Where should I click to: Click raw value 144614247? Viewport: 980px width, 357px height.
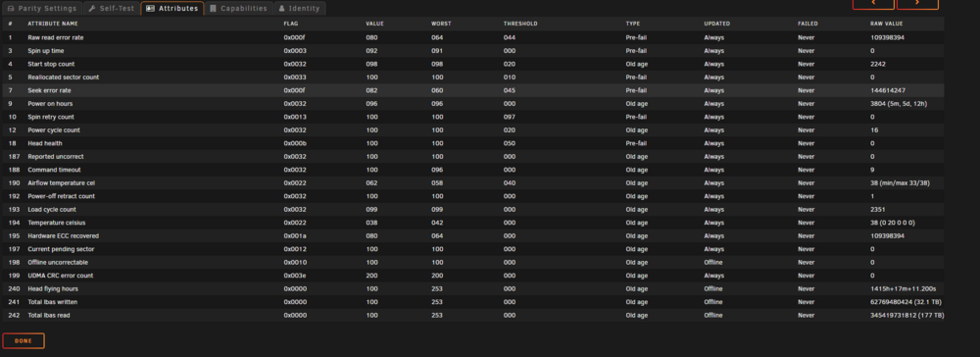tap(888, 90)
